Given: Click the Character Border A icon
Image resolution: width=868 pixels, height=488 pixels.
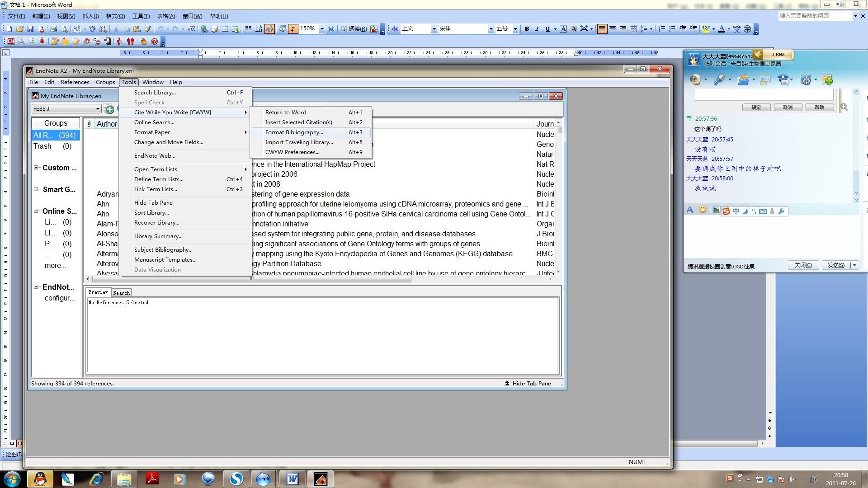Looking at the screenshot, I should coord(563,29).
